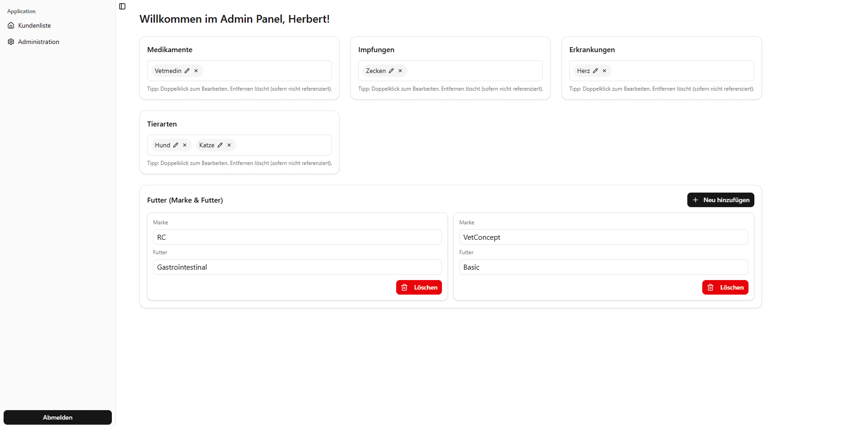Focus the Marke field containing RC
The height and width of the screenshot is (426, 868).
[297, 237]
